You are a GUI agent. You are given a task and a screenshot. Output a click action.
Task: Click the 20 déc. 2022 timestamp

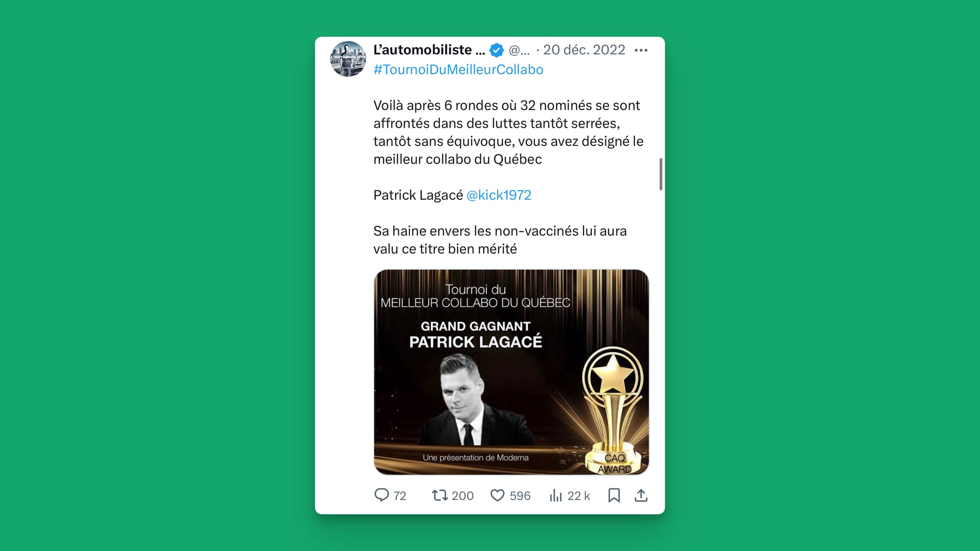(584, 50)
